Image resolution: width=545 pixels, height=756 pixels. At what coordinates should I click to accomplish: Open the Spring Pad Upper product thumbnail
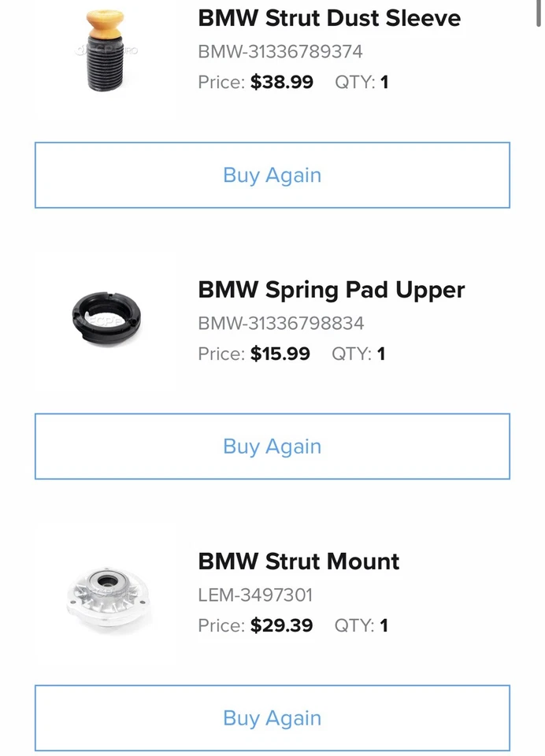click(x=109, y=318)
